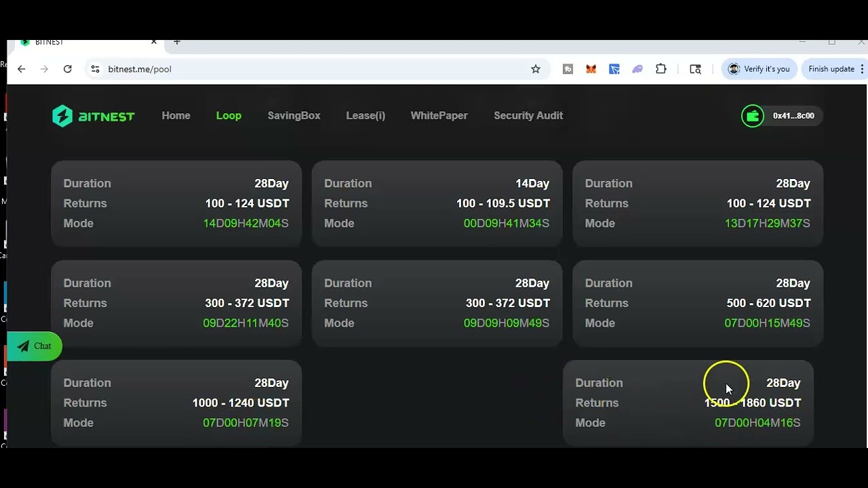Click the countdown 07D00H04M16S
This screenshot has width=868, height=488.
[757, 423]
